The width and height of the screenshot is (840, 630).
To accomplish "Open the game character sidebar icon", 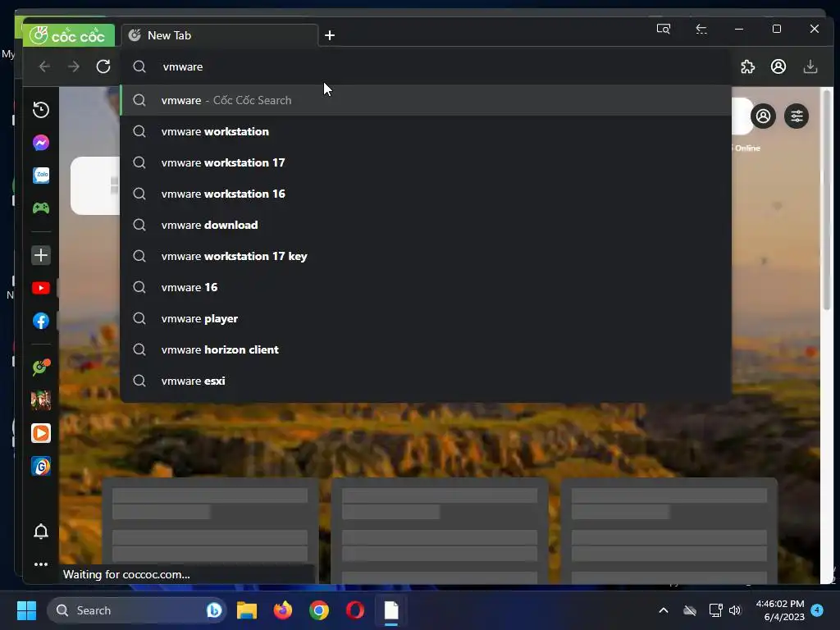I will point(41,400).
